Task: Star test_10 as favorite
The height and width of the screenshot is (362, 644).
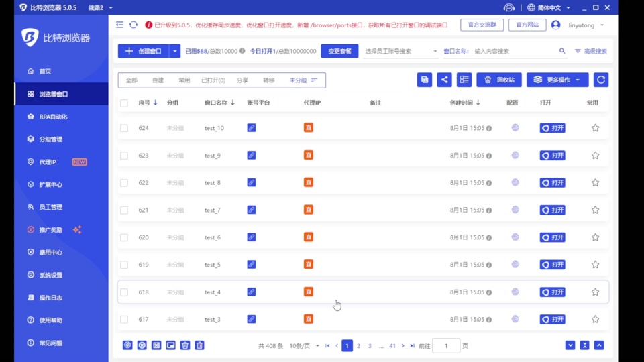Action: [x=595, y=127]
